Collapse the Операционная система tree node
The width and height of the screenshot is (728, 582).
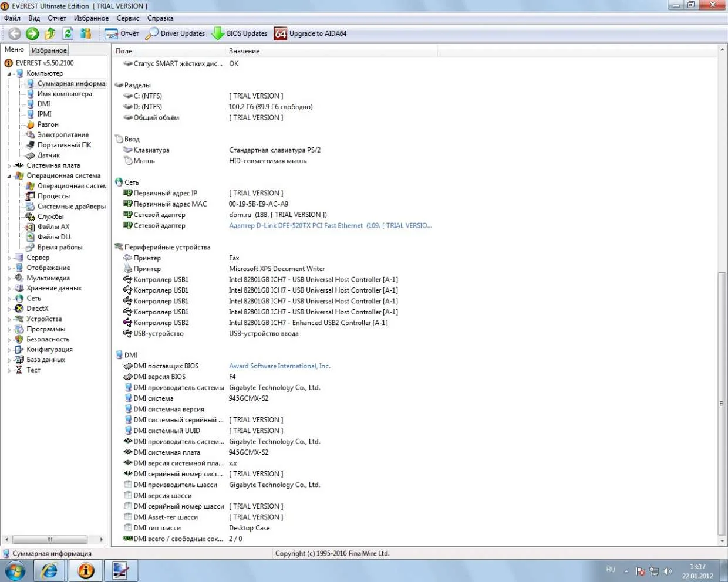(x=9, y=176)
